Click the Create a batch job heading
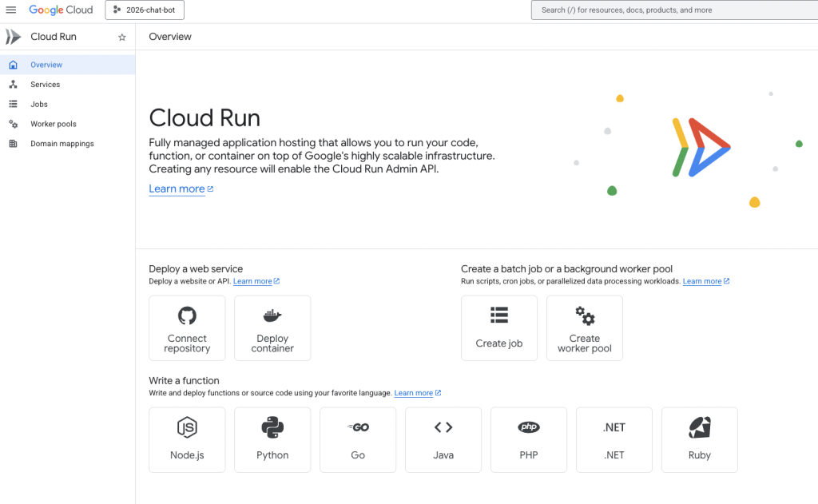Image resolution: width=818 pixels, height=504 pixels. (566, 268)
